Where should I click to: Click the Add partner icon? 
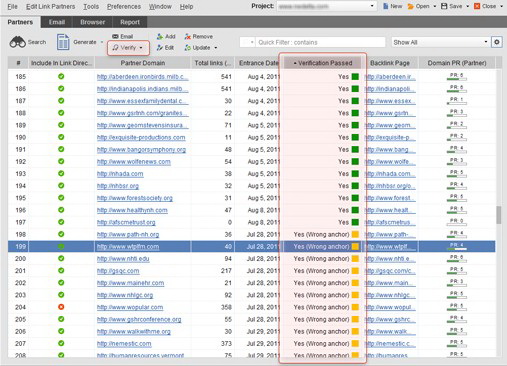click(x=160, y=37)
